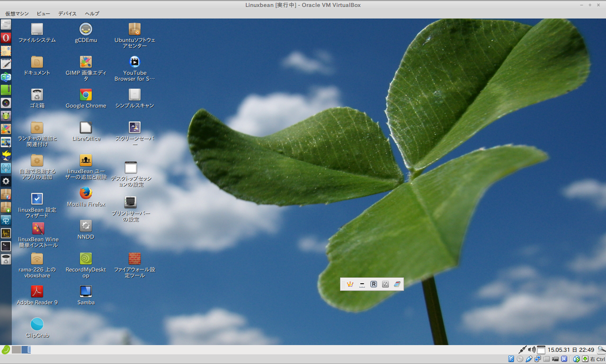This screenshot has width=606, height=364.
Task: Open the RecordMyDesktop shortcut
Action: coord(86,259)
